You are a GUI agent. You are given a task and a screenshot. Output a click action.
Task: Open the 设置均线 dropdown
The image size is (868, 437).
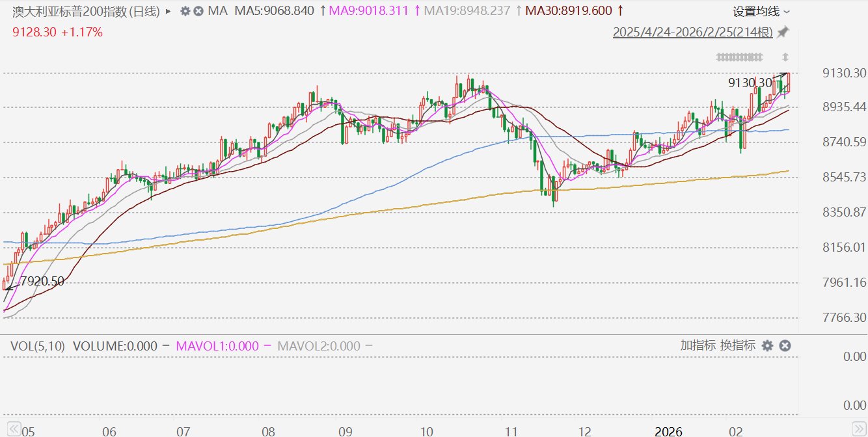[x=761, y=12]
